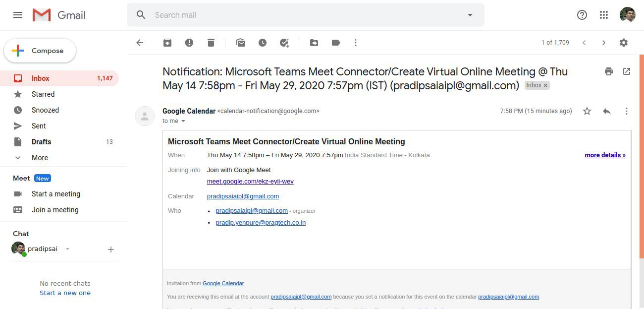Open the Google Calendar invitation link
Screen dimensions: 644x309
223,283
